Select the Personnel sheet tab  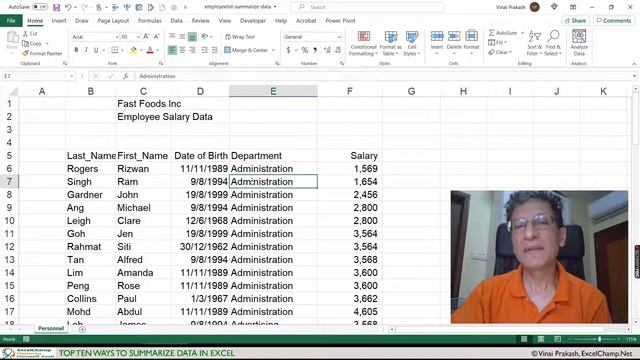(x=51, y=329)
